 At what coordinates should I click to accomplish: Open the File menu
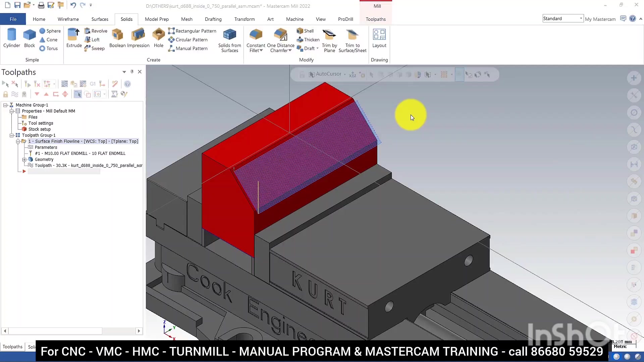[x=13, y=19]
